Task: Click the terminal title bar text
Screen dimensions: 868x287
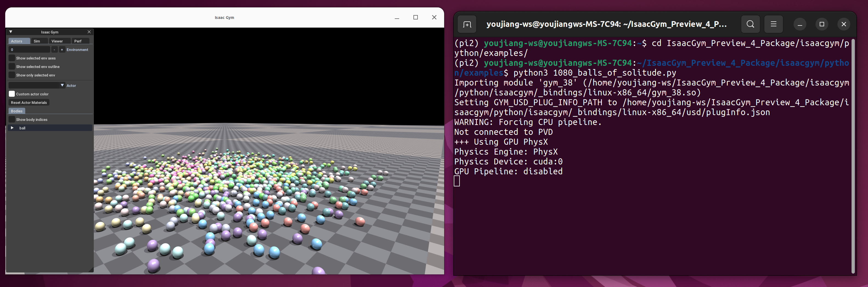Action: tap(606, 24)
